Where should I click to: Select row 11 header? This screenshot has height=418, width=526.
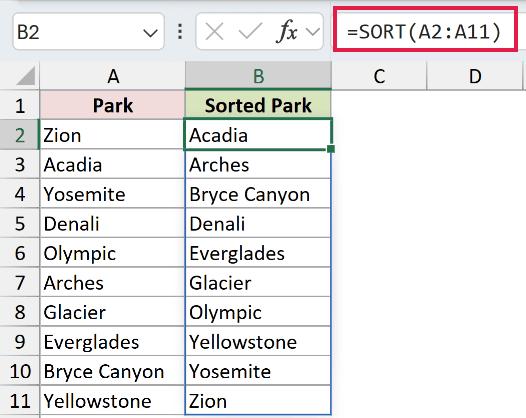click(x=20, y=400)
